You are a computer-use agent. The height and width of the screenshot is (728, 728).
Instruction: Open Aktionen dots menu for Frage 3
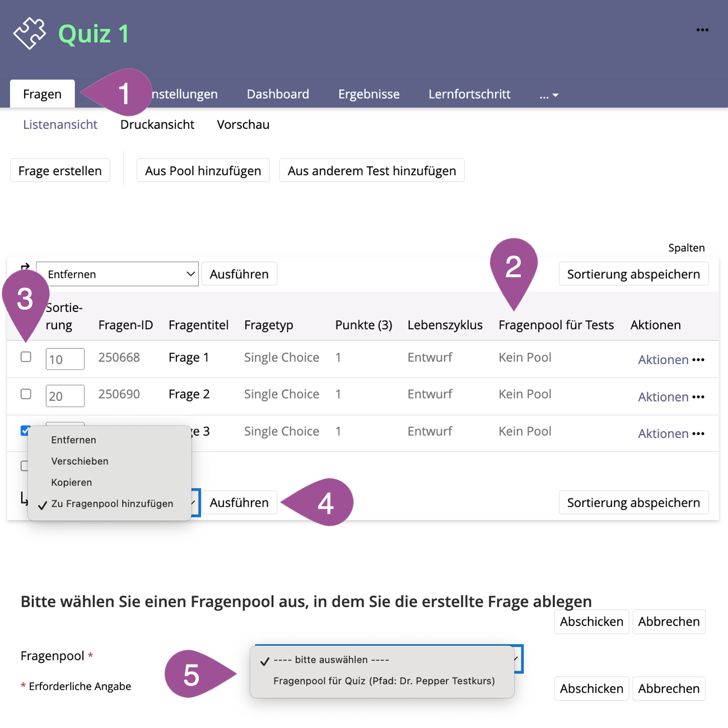[x=698, y=434]
